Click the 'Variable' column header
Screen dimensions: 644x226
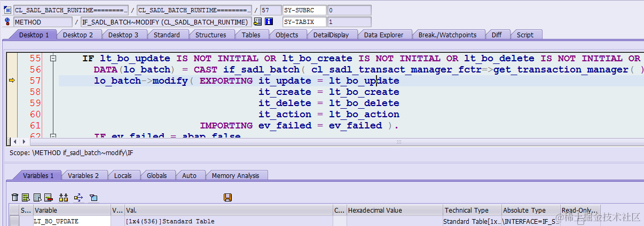pyautogui.click(x=72, y=211)
